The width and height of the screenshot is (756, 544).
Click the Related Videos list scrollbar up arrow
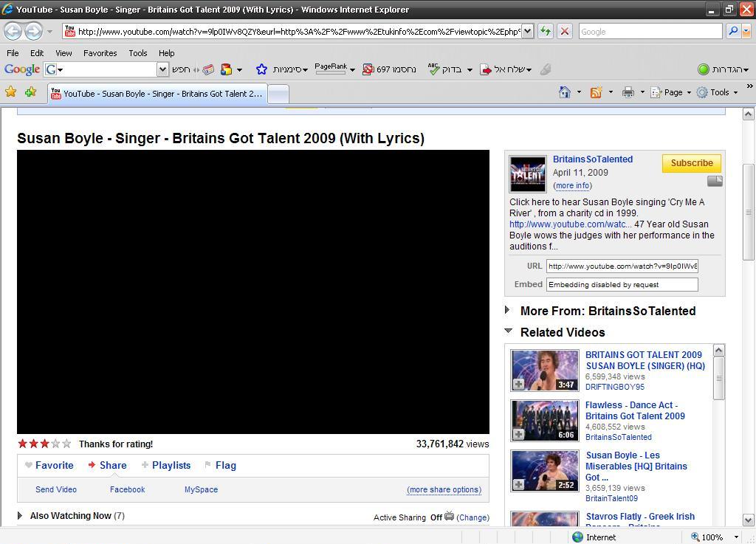point(718,351)
